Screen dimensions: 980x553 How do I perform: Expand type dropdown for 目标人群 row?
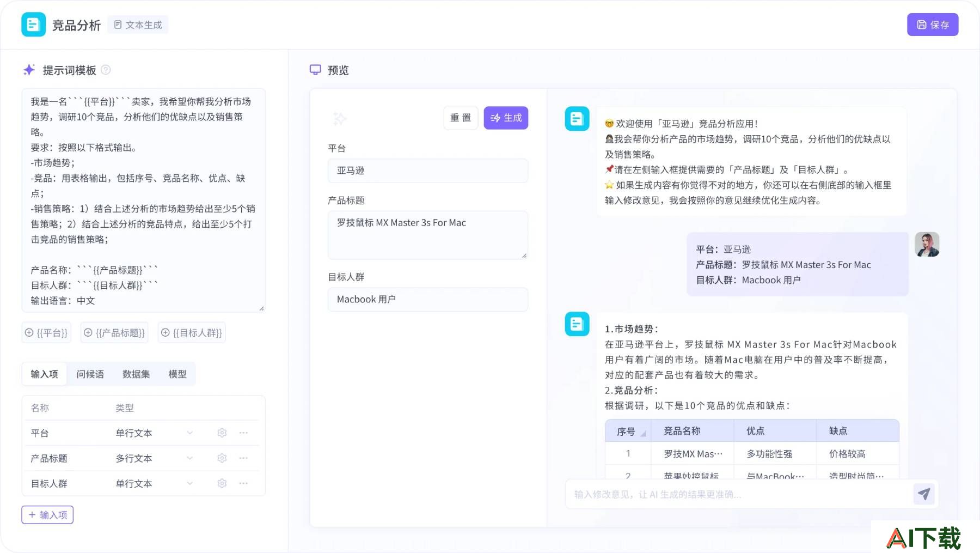pos(190,483)
